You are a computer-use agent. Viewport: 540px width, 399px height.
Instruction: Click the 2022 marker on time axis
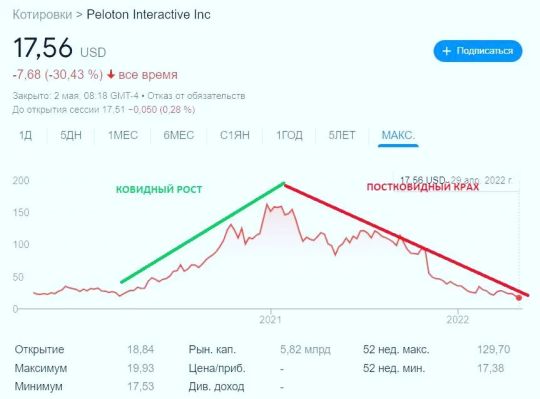(x=458, y=320)
